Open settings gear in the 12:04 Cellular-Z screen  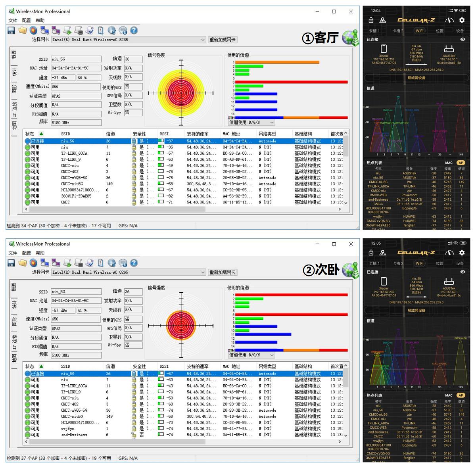pos(462,20)
